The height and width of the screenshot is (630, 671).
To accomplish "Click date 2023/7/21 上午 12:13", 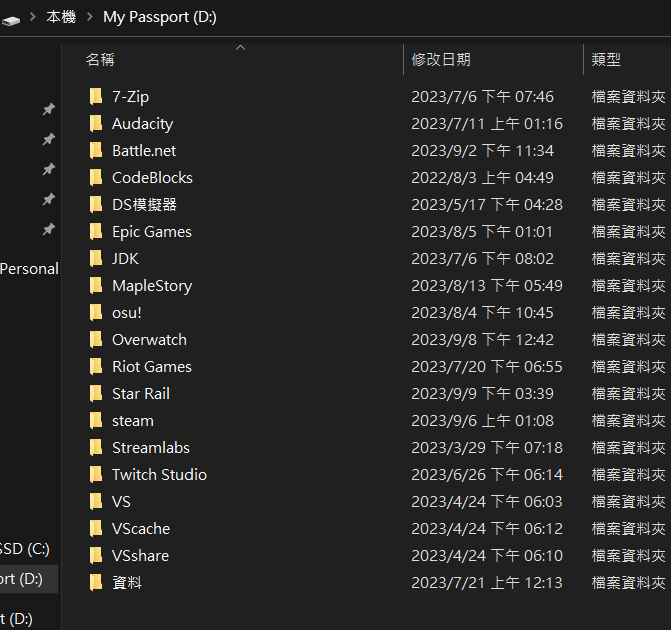I will pyautogui.click(x=487, y=582).
